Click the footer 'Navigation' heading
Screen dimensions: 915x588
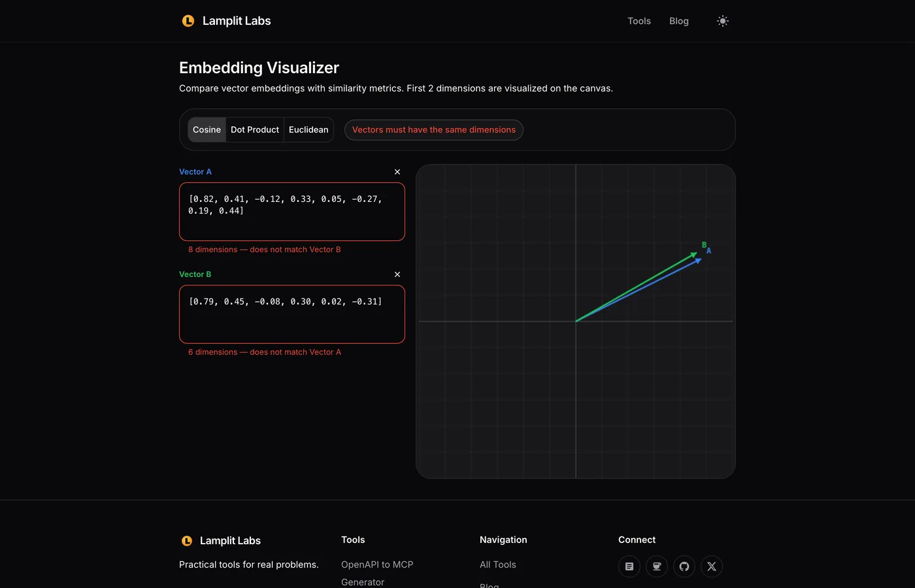click(503, 540)
